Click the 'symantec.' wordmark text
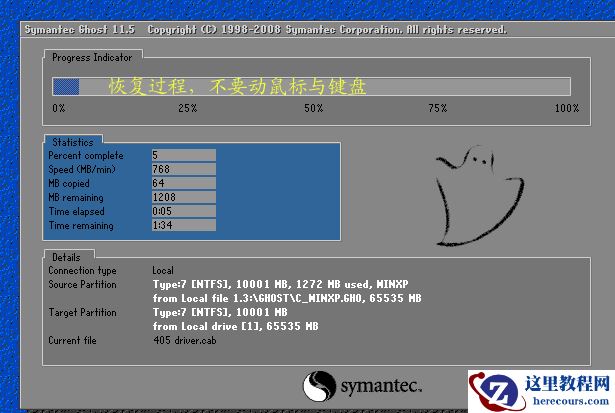Viewport: 615px width, 413px height. 381,386
